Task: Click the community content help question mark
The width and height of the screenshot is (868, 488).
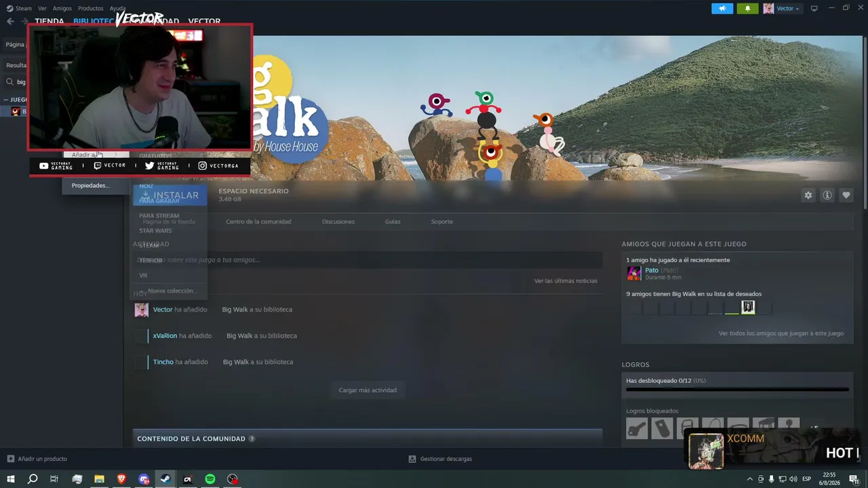Action: click(x=252, y=439)
